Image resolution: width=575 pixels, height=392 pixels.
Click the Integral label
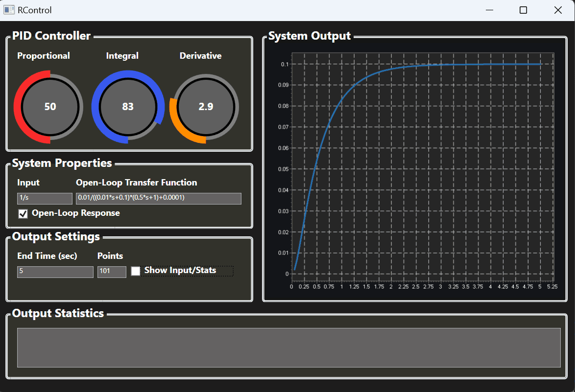point(122,56)
